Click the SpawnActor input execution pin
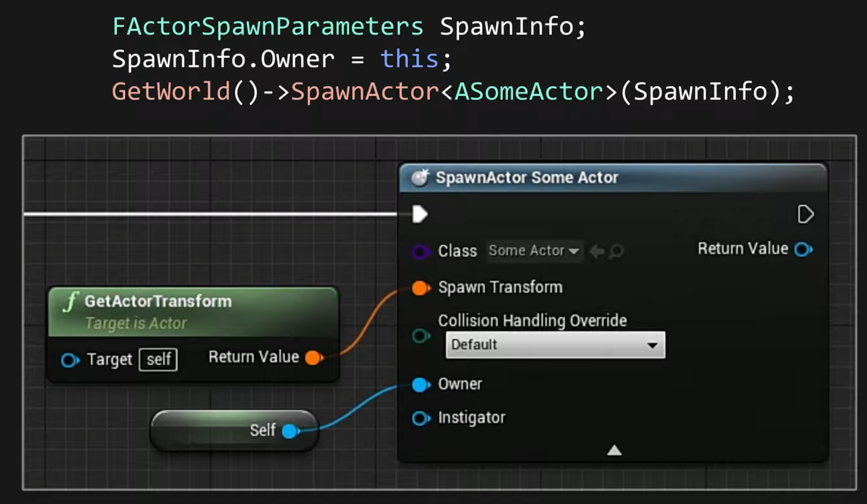Screen dimensions: 867x504 (x=420, y=214)
